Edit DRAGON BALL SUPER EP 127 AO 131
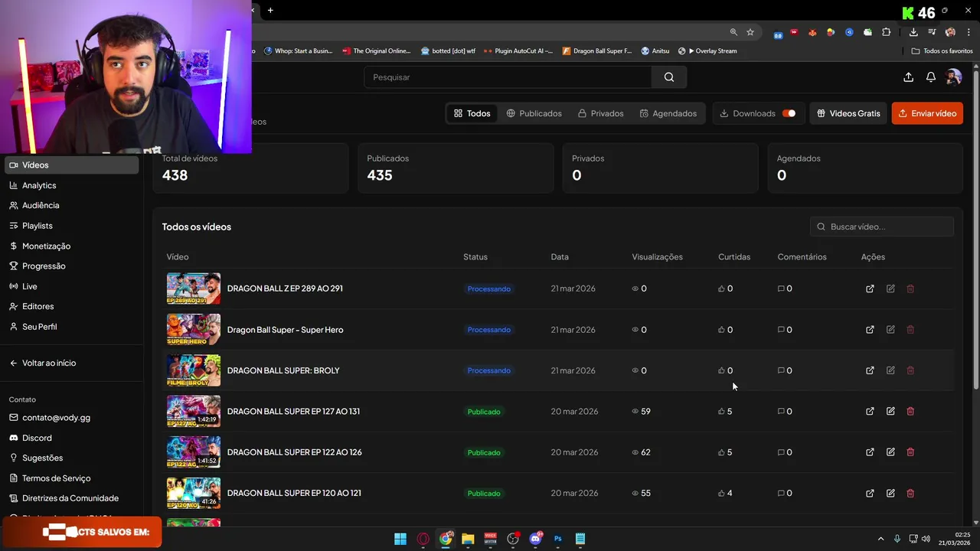Screen dimensions: 980x551 coord(890,412)
